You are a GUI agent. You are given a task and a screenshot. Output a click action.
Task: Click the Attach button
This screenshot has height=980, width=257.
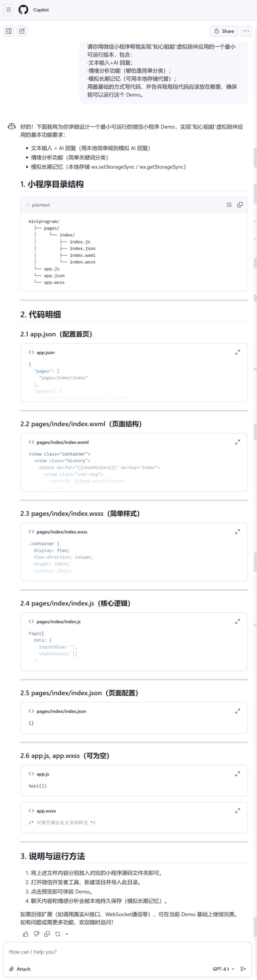click(x=20, y=969)
